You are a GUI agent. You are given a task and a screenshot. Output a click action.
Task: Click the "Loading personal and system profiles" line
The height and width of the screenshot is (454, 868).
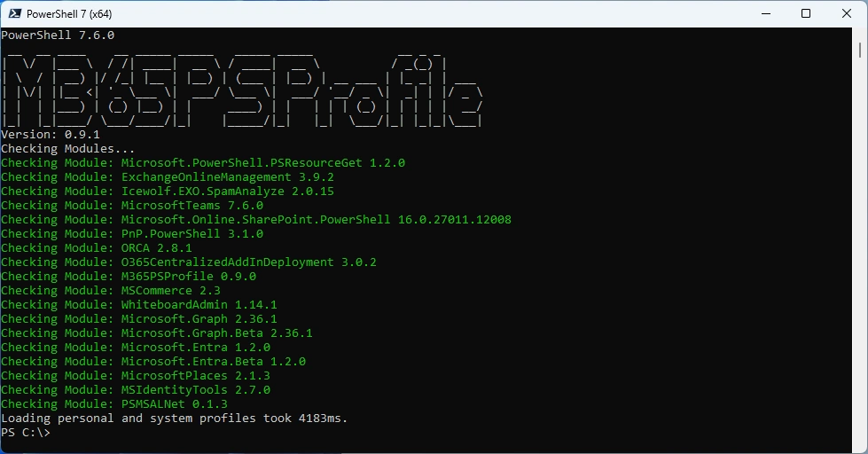tap(175, 419)
